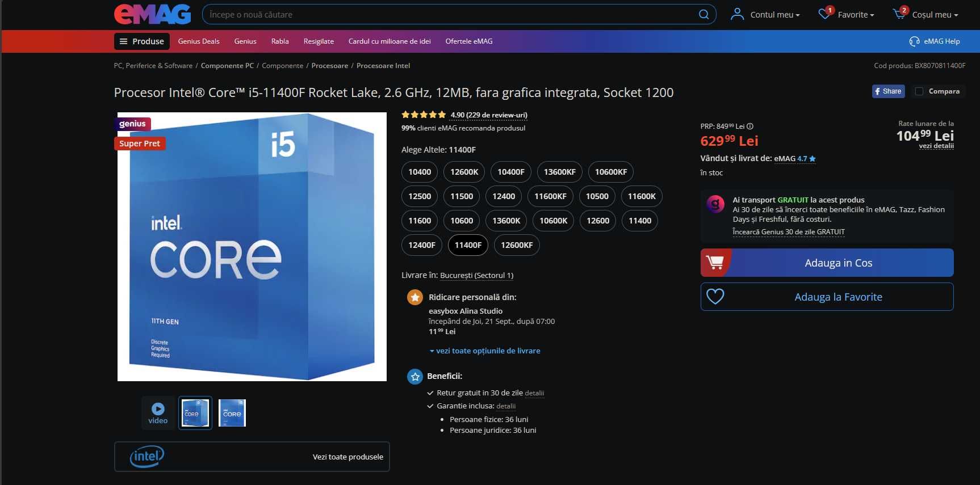Click the Beneficii star badge icon

[415, 376]
